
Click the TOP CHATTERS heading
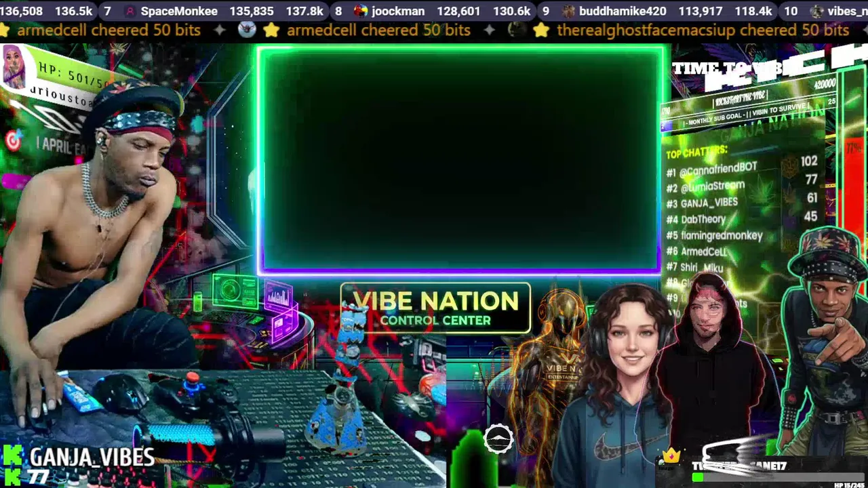(696, 152)
